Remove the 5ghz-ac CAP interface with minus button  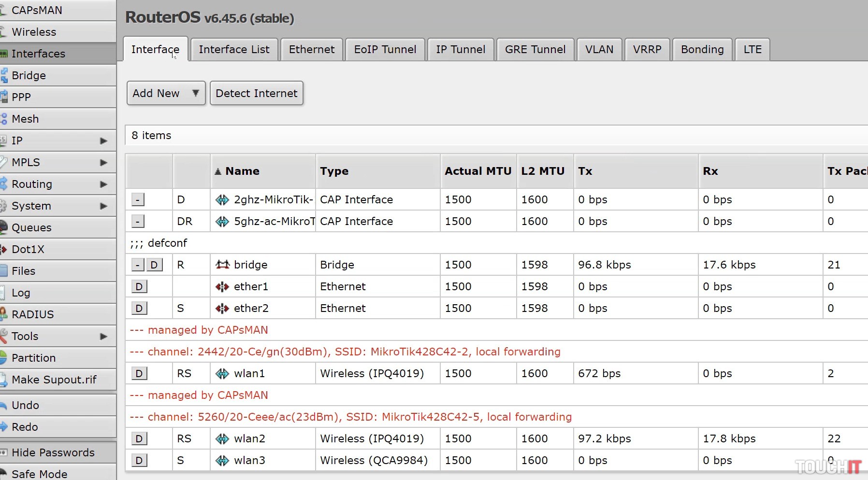[x=138, y=222]
